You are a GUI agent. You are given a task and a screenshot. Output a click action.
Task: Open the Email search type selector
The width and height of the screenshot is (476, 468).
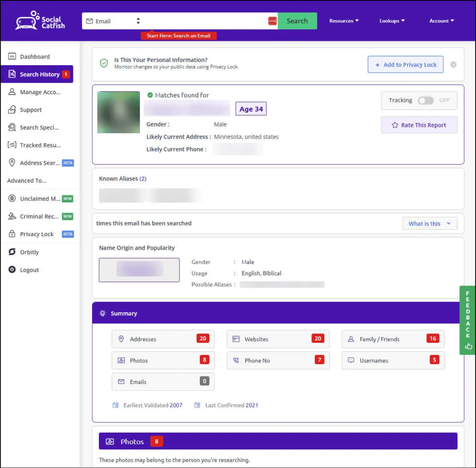[x=113, y=21]
